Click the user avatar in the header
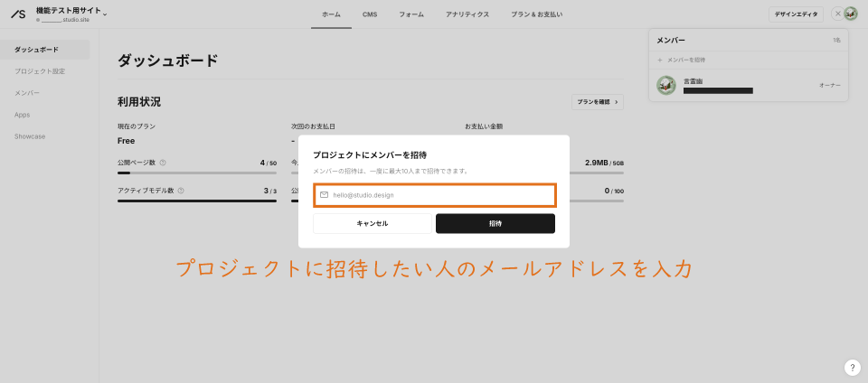The width and height of the screenshot is (868, 383). [851, 14]
